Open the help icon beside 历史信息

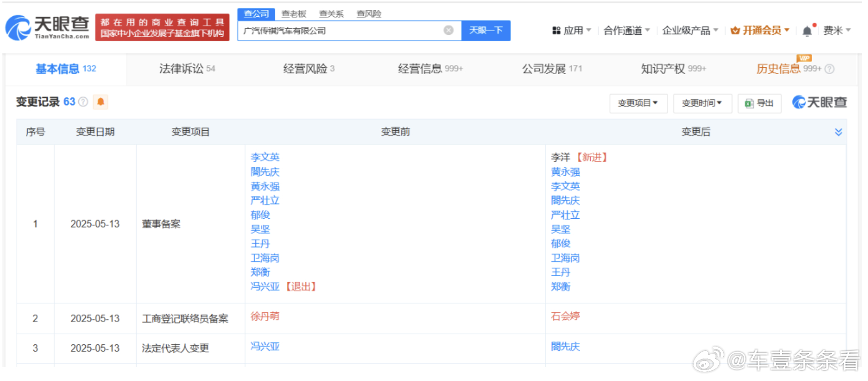[830, 69]
